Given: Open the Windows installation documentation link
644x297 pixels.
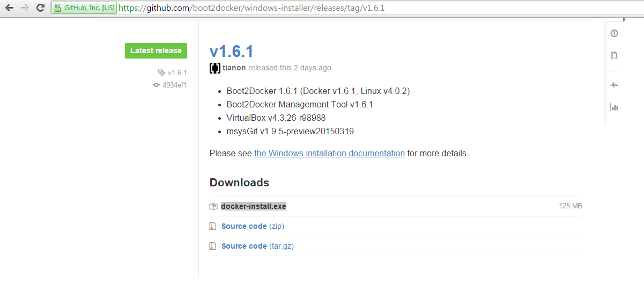Looking at the screenshot, I should click(x=329, y=154).
